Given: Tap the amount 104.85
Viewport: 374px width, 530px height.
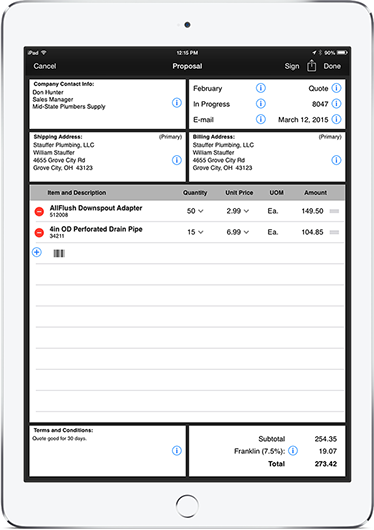Looking at the screenshot, I should (x=312, y=232).
